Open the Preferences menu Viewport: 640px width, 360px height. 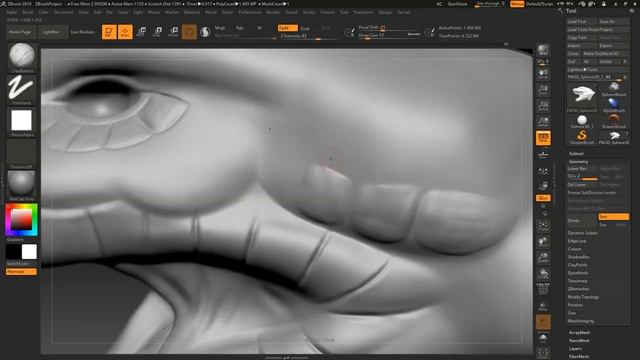tap(250, 12)
